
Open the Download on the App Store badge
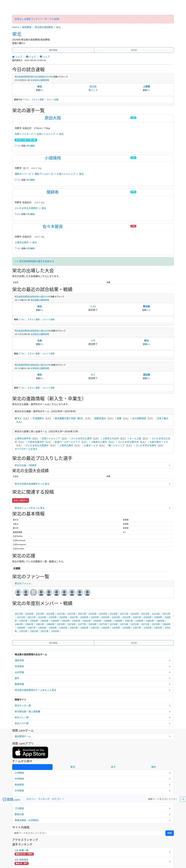(x=30, y=752)
